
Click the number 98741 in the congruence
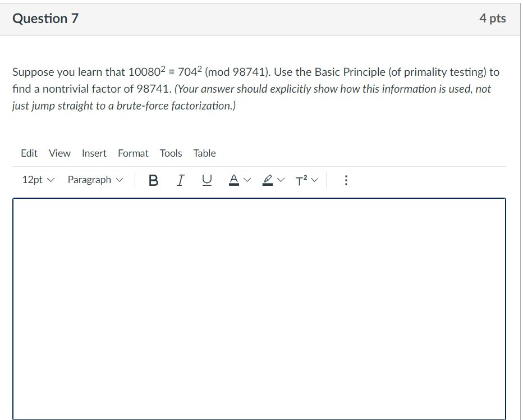coord(249,72)
